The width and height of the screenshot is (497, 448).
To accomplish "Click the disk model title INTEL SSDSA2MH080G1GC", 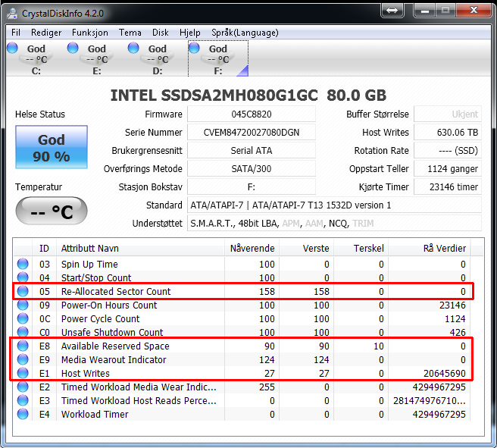I will click(214, 96).
